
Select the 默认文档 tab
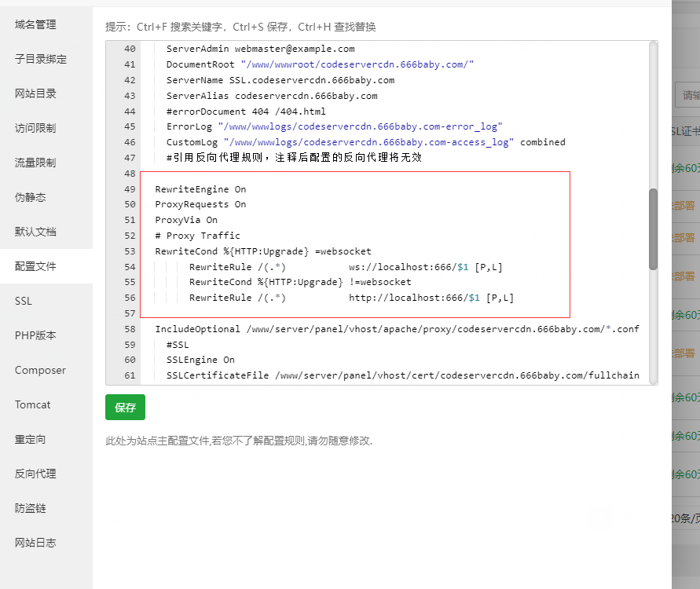click(36, 232)
